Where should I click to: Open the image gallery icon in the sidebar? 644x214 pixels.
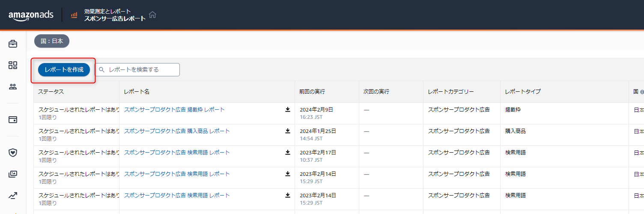pos(13,174)
